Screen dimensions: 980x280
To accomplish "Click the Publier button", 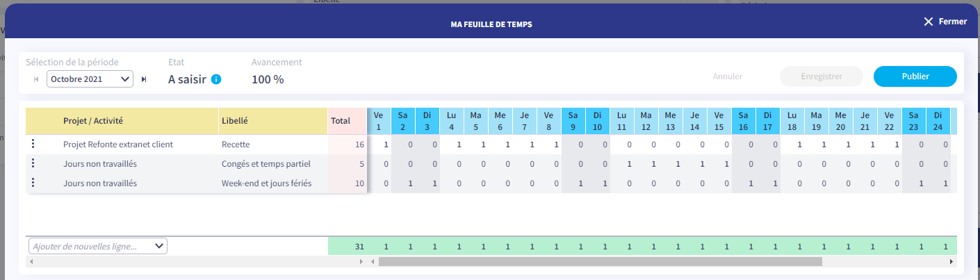I will click(915, 76).
